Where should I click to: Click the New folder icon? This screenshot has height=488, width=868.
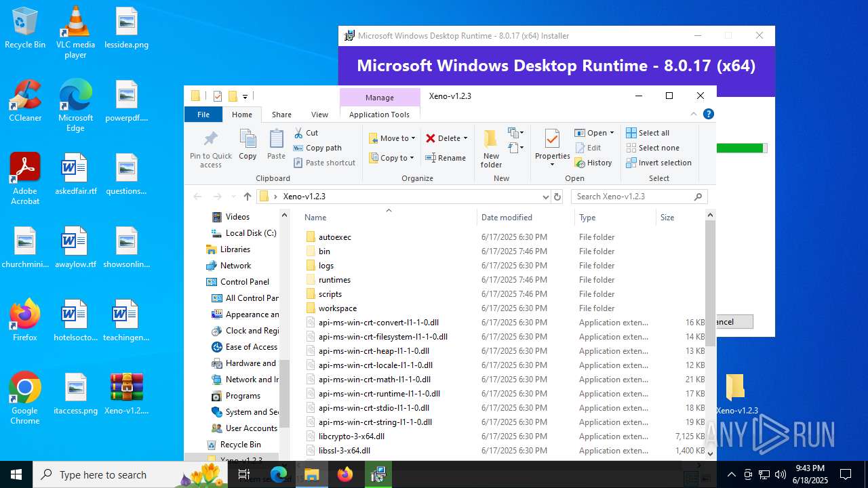point(491,139)
